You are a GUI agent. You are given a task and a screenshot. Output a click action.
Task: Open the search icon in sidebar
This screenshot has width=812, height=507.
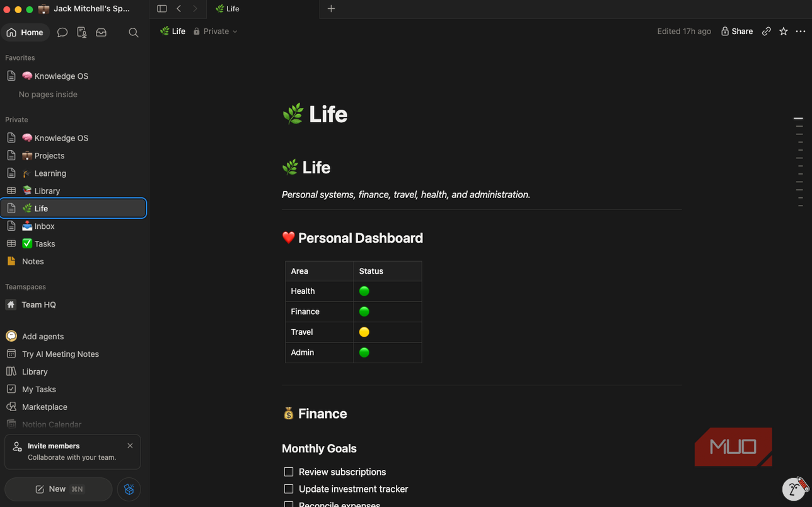pos(133,32)
